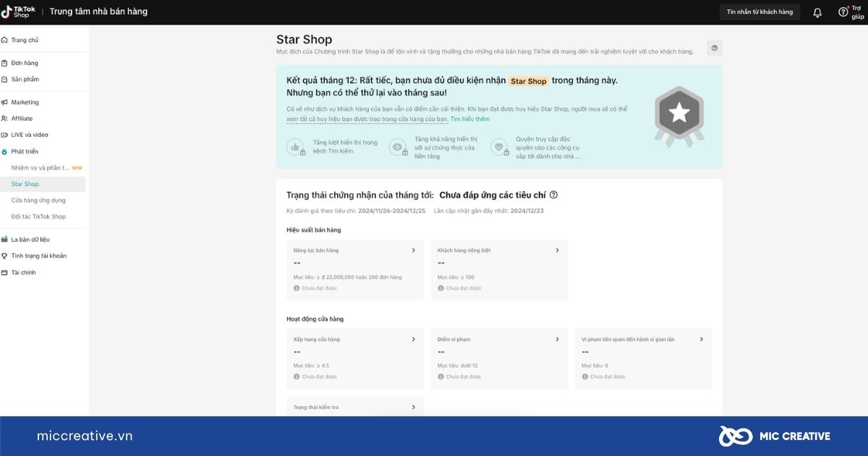
Task: Click help icon next to Chưa đáp ứng các tiêu chí
Action: 554,195
